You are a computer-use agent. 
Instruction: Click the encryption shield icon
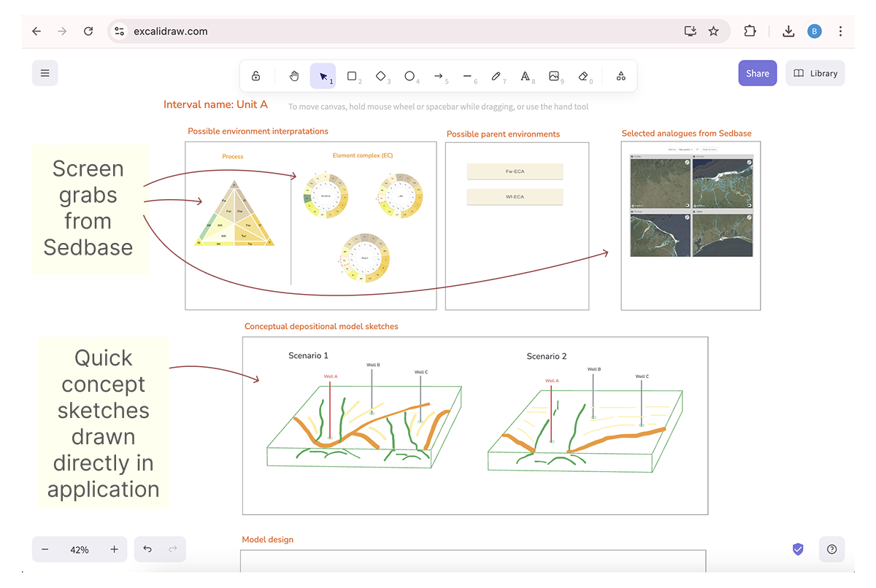[x=798, y=549]
